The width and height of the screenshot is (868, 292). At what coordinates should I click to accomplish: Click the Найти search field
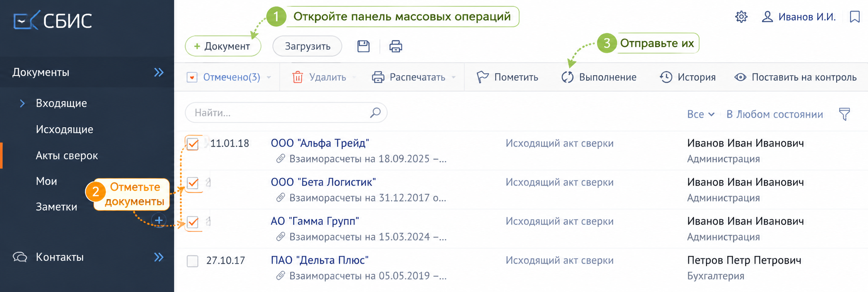click(x=286, y=112)
